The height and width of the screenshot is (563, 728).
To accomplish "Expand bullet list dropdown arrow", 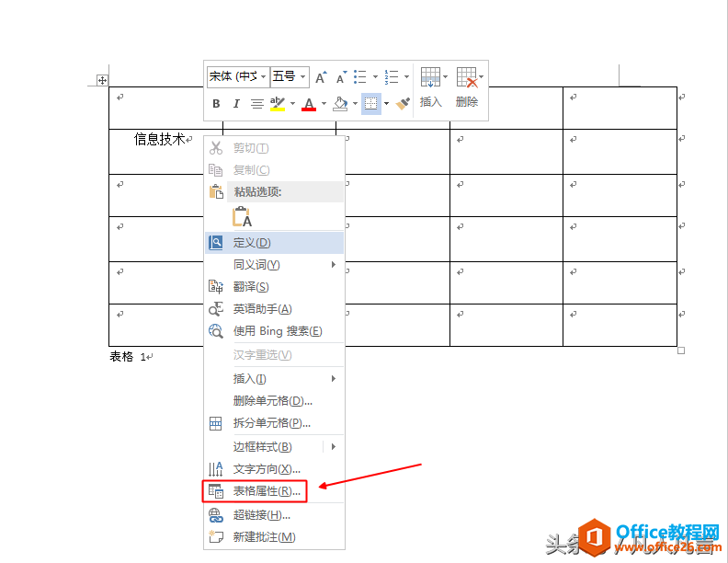I will (x=375, y=76).
